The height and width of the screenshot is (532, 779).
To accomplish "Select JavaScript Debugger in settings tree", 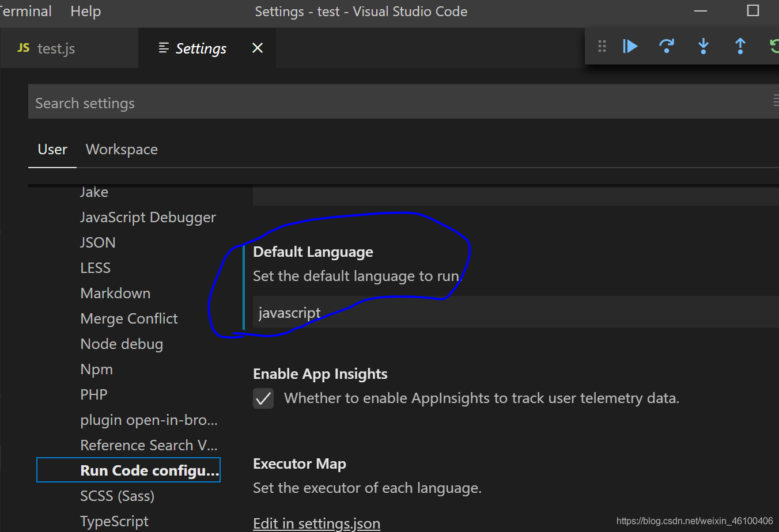I will (x=148, y=217).
